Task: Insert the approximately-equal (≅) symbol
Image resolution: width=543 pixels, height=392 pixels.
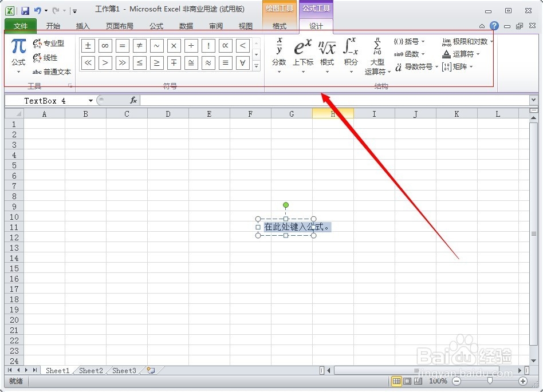Action: (191, 63)
